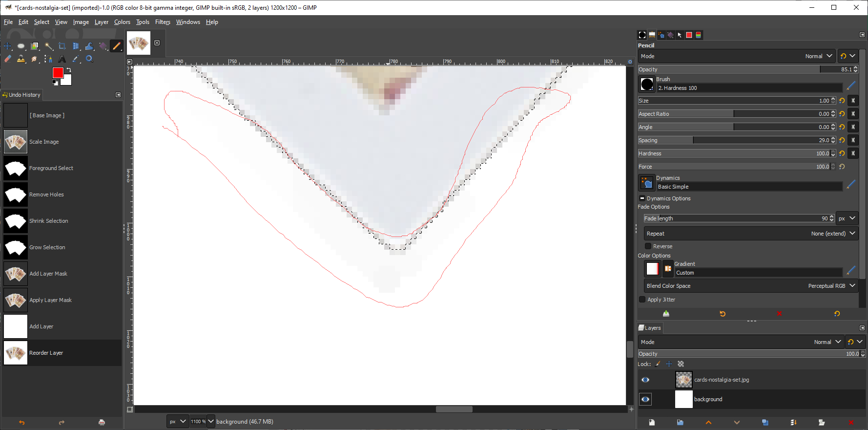Select the Crop tool
The image size is (868, 430).
click(x=62, y=46)
